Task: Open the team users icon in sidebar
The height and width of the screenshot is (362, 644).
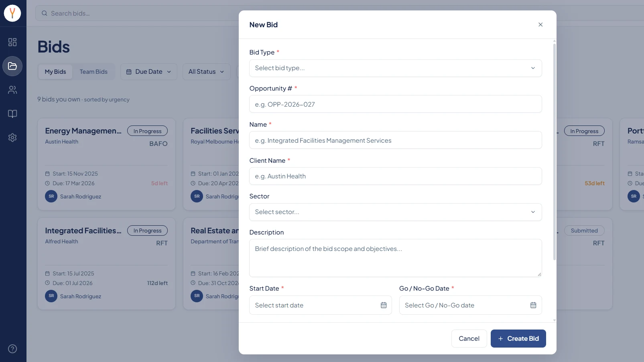Action: tap(12, 90)
